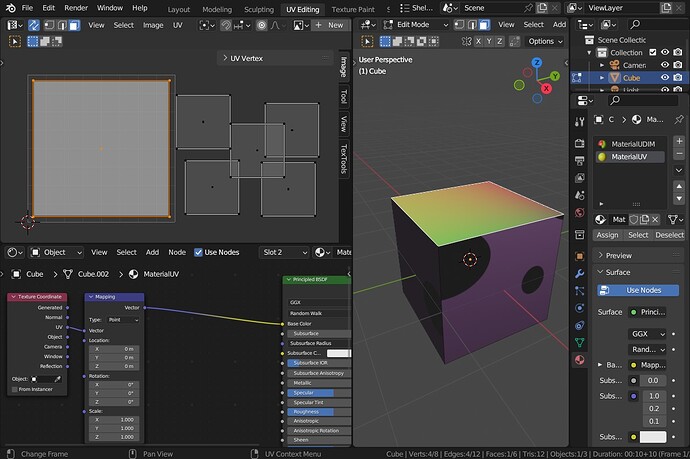Image resolution: width=690 pixels, height=459 pixels.
Task: Open the Render menu
Action: coord(76,8)
